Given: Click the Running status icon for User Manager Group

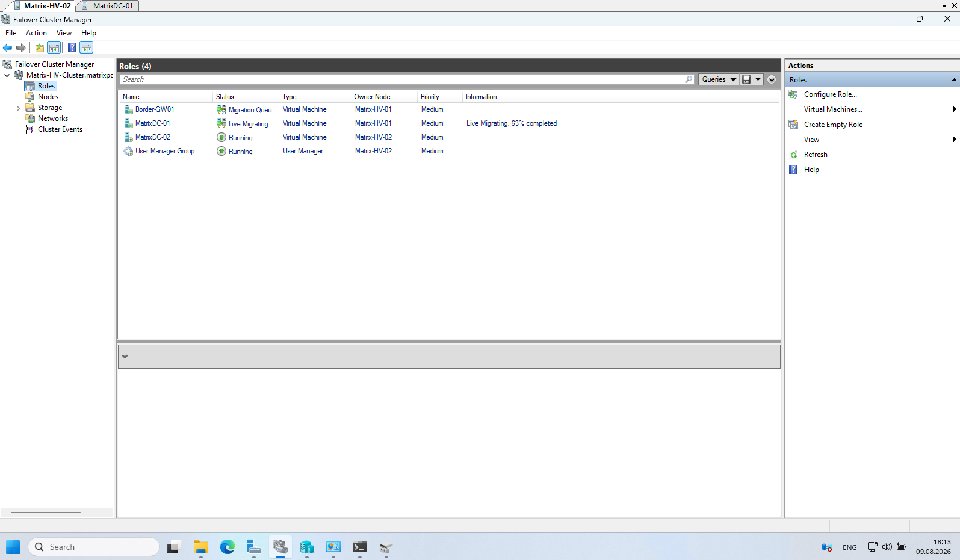Looking at the screenshot, I should point(221,151).
